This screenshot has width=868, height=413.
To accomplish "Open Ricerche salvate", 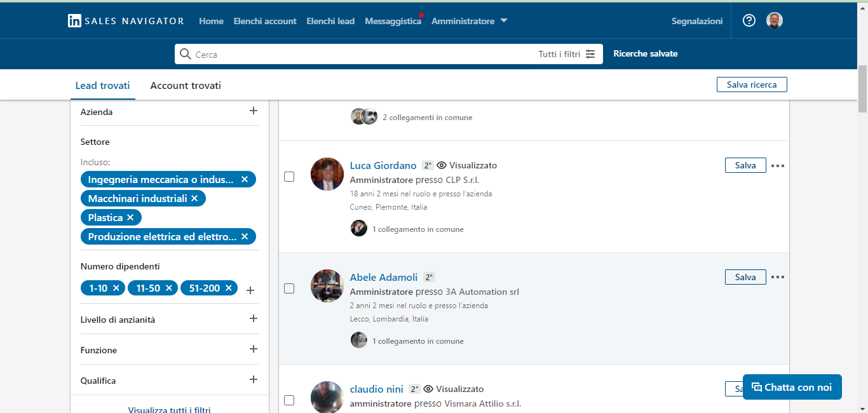I will pyautogui.click(x=646, y=54).
